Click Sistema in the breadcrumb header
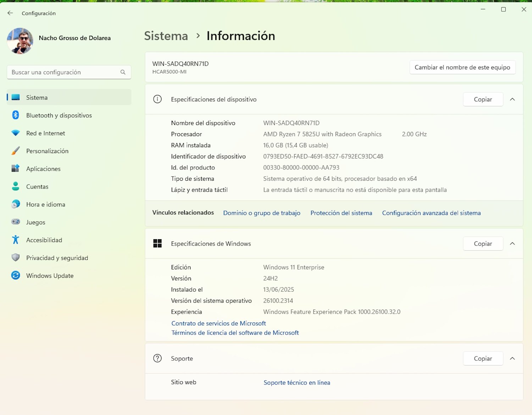The width and height of the screenshot is (532, 415). point(166,36)
